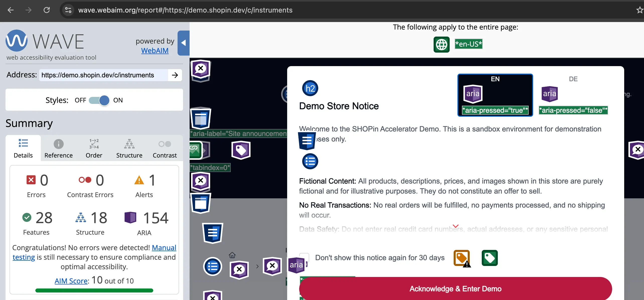Screen dimensions: 644x300
Task: Switch to the DE language toggle button
Action: (573, 95)
